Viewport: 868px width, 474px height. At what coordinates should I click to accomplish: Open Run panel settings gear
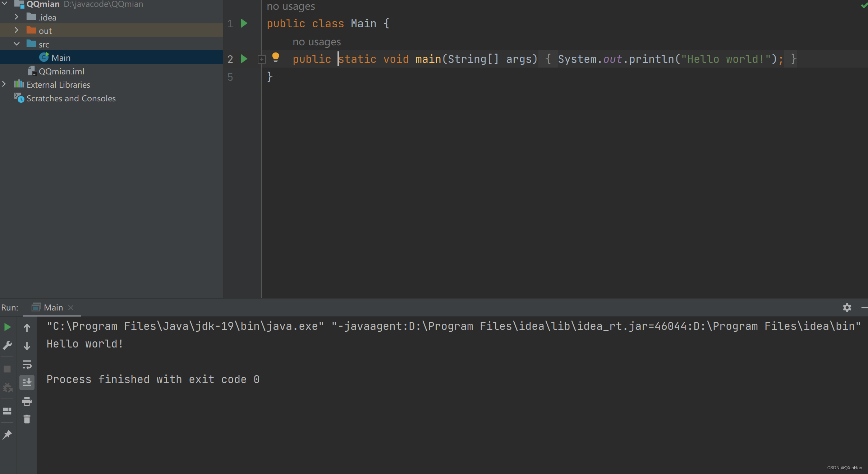click(847, 308)
